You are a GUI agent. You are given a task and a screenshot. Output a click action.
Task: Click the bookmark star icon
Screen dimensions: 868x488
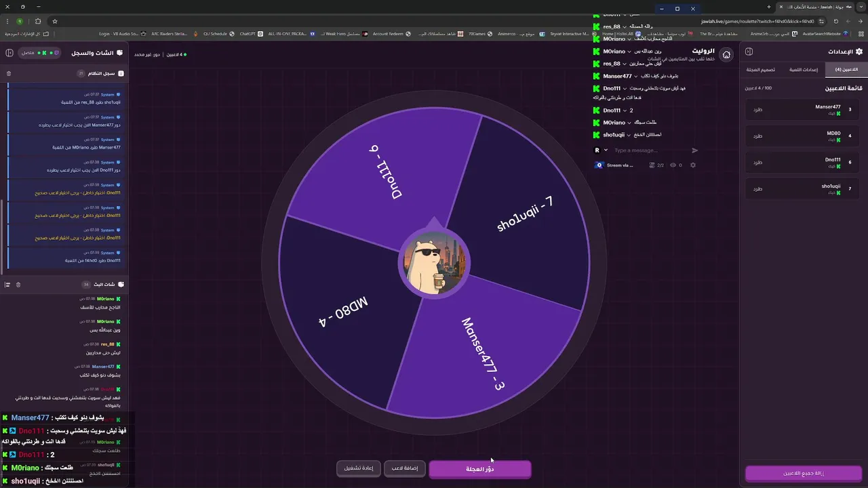tap(55, 21)
